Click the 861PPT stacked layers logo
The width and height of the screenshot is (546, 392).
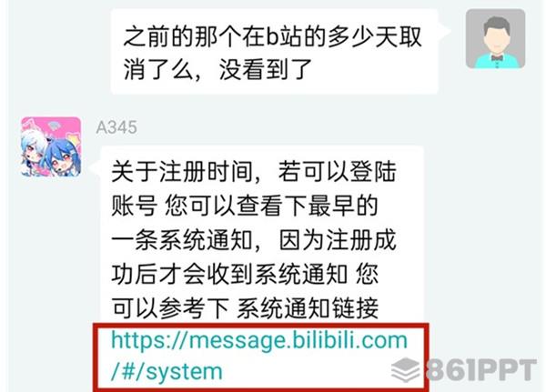click(406, 369)
